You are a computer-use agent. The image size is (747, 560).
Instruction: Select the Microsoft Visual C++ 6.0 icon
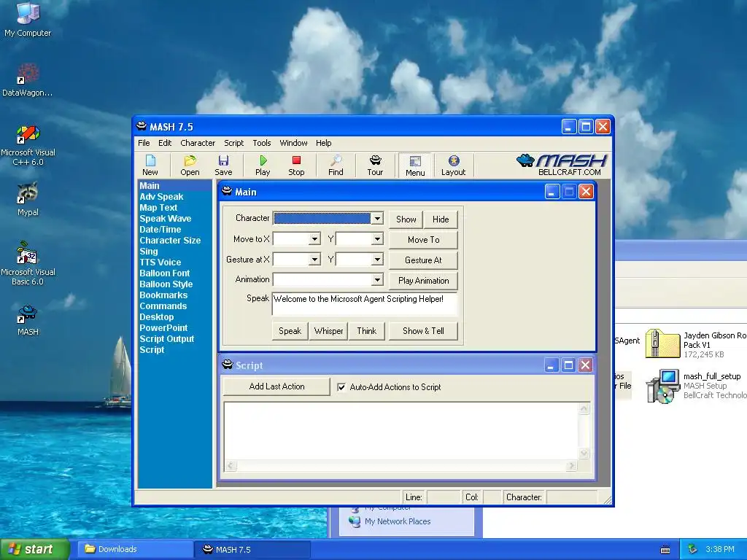click(28, 145)
